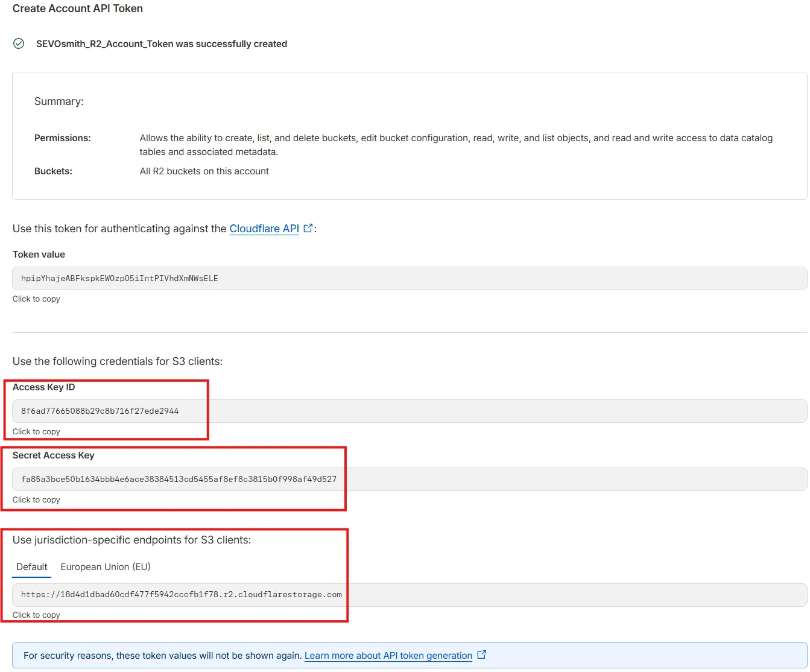This screenshot has height=672, width=810.
Task: Click to copy under Secret Access Key
Action: pyautogui.click(x=36, y=500)
